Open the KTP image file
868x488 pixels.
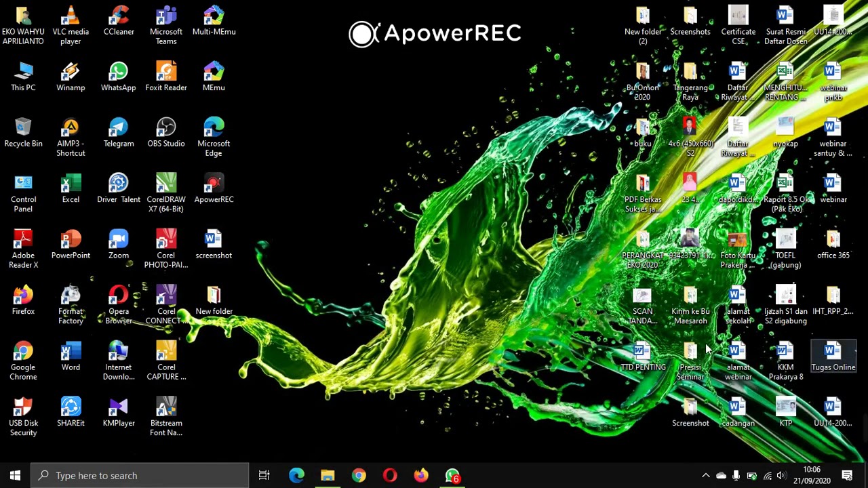(x=785, y=412)
